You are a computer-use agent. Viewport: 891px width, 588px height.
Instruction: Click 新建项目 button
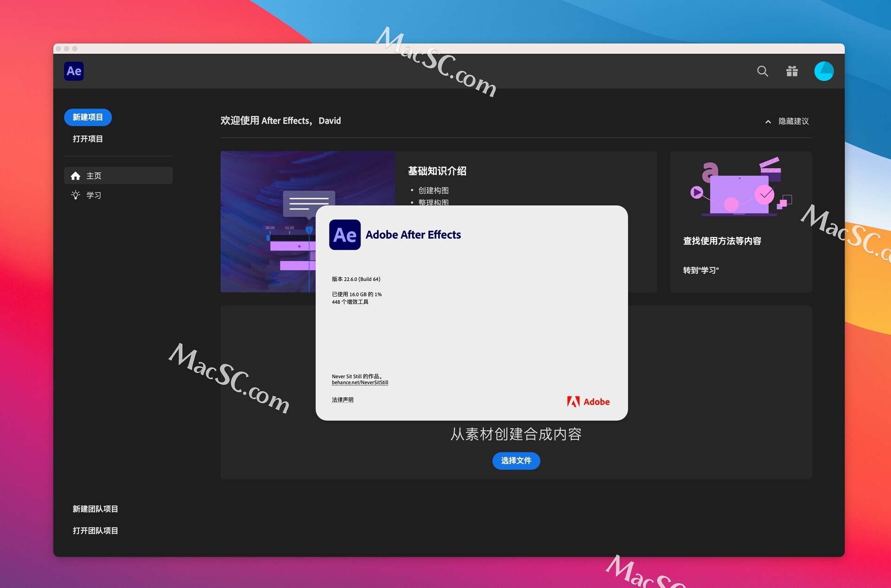[x=88, y=117]
